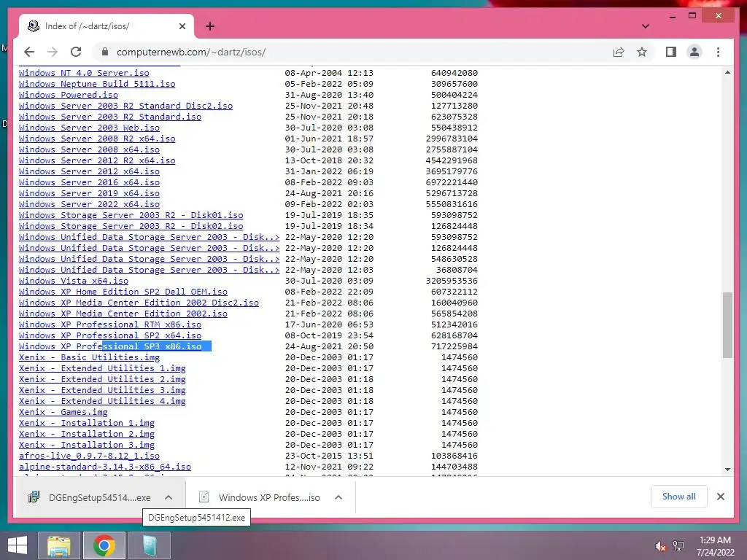
Task: Open Windows_Server_2003_R2_Standard_Disc2.iso
Action: click(x=125, y=106)
